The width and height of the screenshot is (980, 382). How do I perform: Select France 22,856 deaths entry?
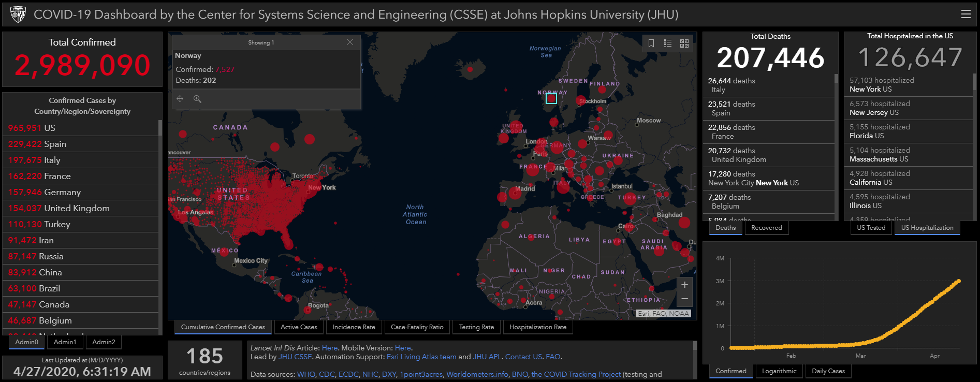[769, 132]
